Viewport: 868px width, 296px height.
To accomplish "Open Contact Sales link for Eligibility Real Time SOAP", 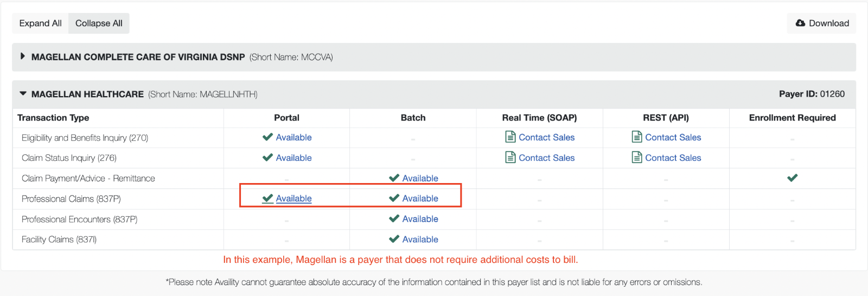I will pos(546,137).
